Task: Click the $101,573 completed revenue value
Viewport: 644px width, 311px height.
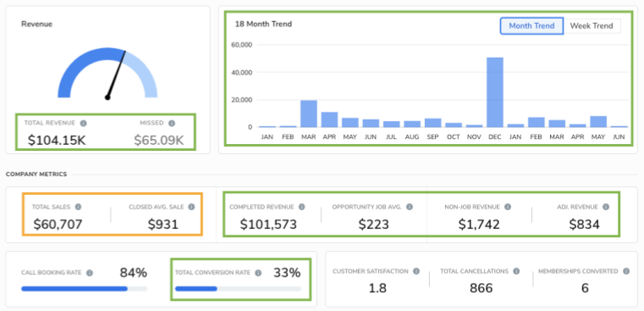Action: (268, 225)
